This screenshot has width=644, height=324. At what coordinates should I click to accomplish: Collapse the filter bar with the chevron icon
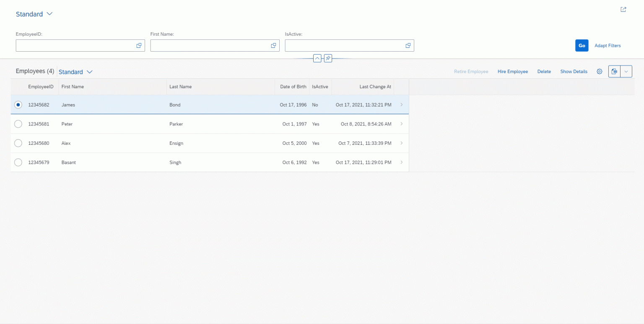317,58
